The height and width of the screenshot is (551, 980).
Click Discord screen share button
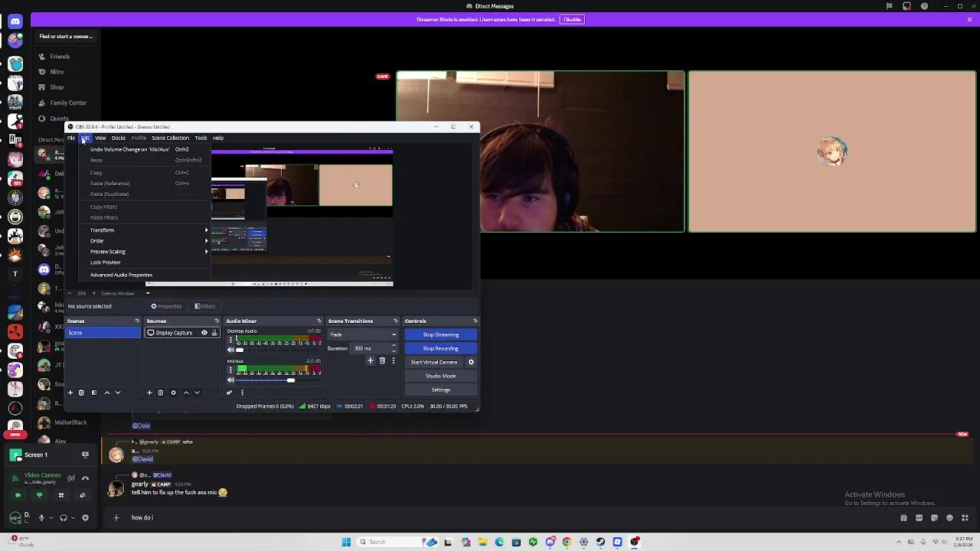[39, 495]
